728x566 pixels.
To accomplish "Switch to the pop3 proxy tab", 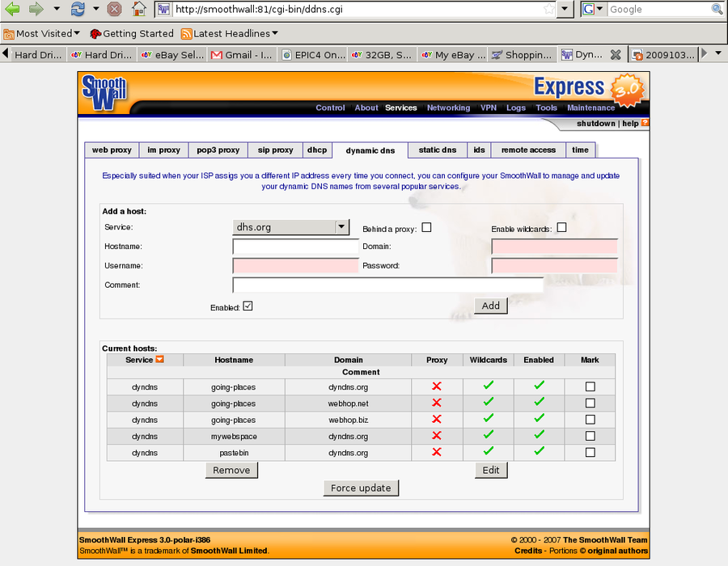I will (218, 150).
